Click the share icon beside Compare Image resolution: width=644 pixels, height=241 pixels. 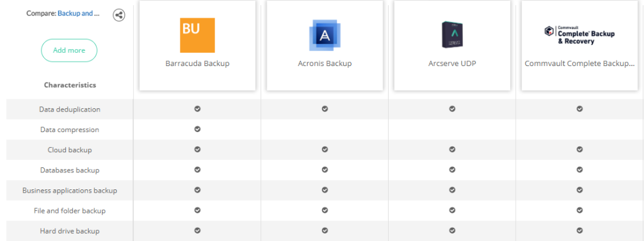point(119,16)
